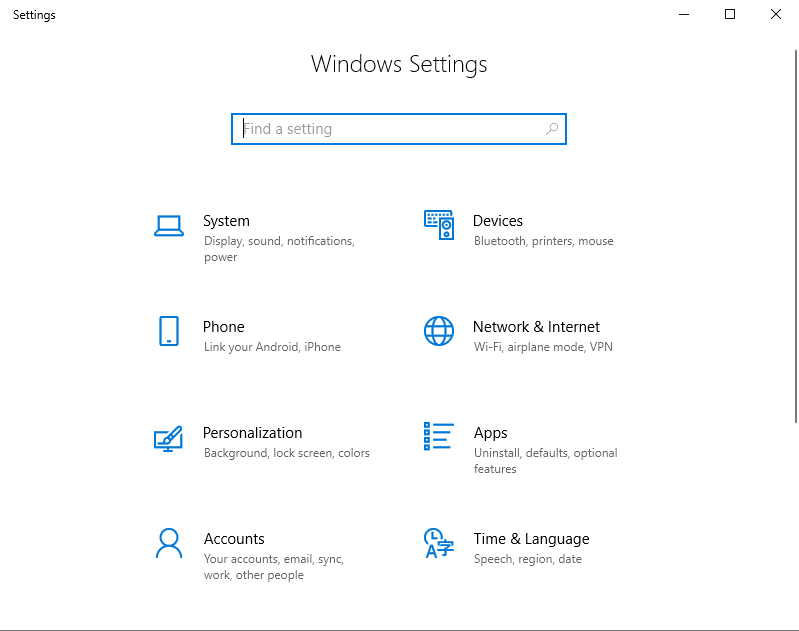Click the System heading

(x=226, y=221)
